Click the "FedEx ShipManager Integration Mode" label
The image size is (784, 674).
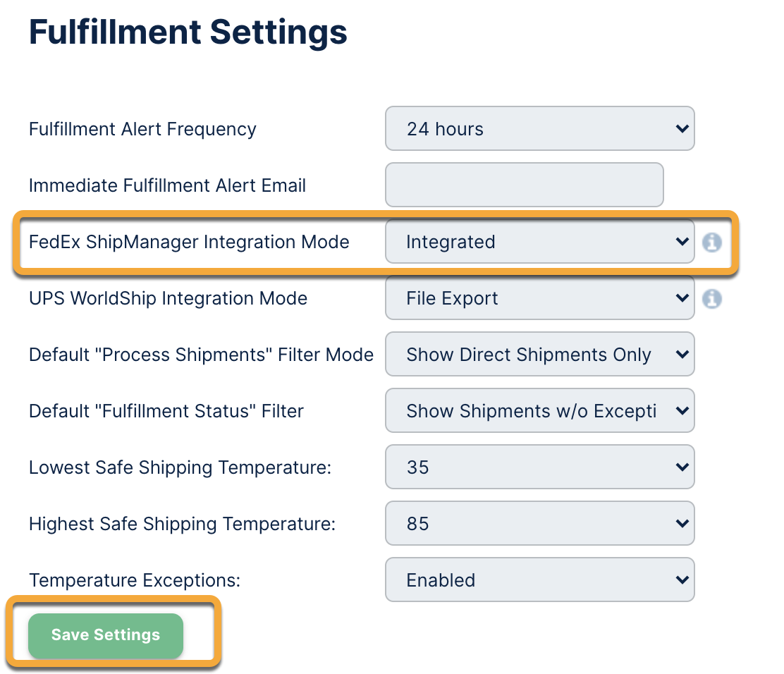click(189, 243)
